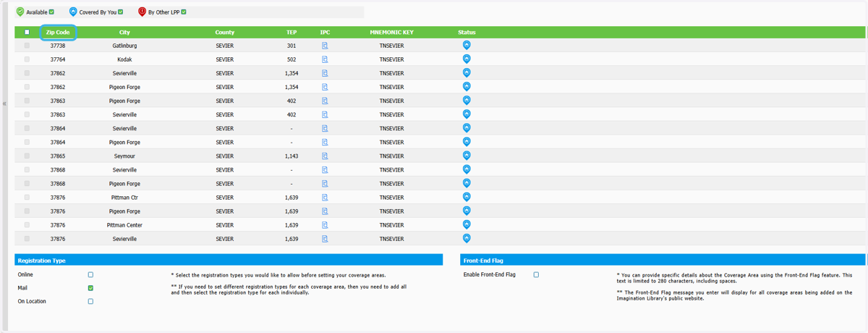Click status pin for 37876 Sevierville row
Screen dimensions: 868x333
click(x=467, y=238)
